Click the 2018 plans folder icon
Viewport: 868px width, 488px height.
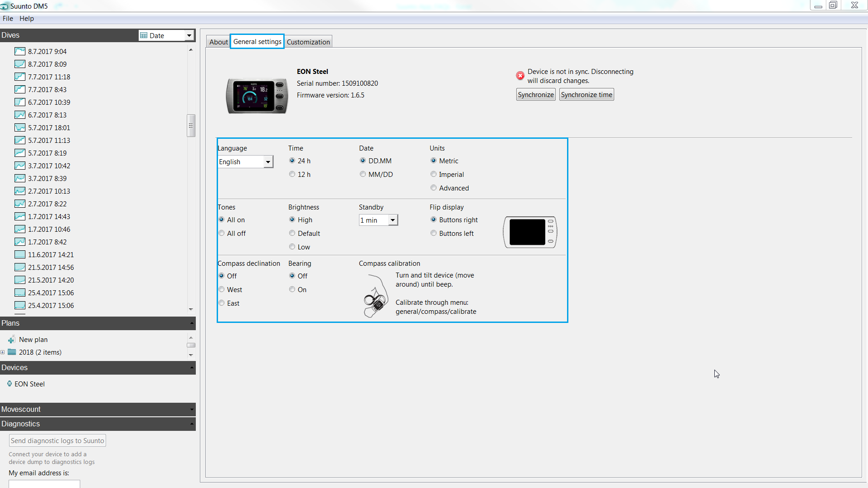click(12, 352)
